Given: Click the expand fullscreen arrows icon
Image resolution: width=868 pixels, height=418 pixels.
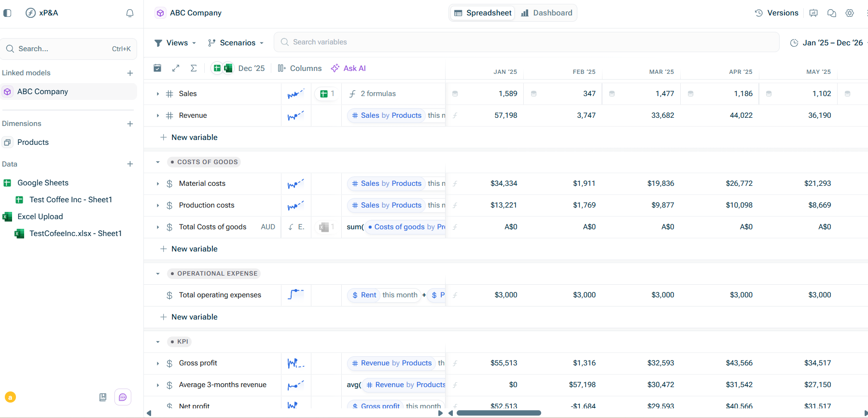Looking at the screenshot, I should [176, 68].
